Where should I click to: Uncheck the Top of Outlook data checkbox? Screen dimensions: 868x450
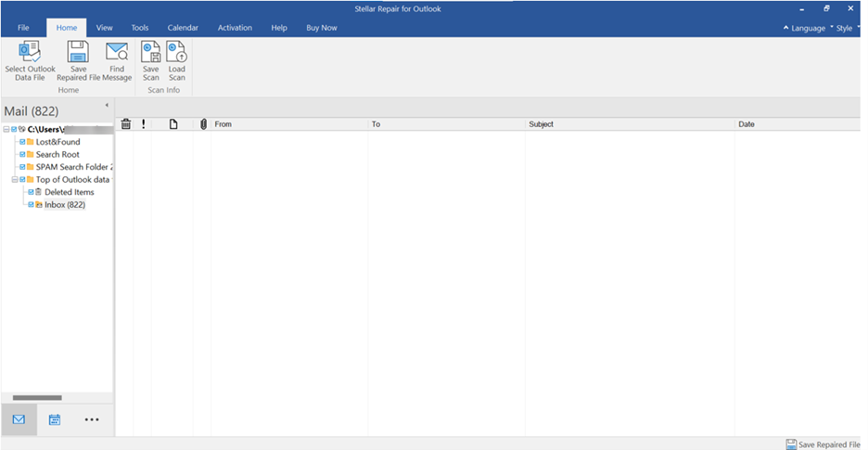22,180
